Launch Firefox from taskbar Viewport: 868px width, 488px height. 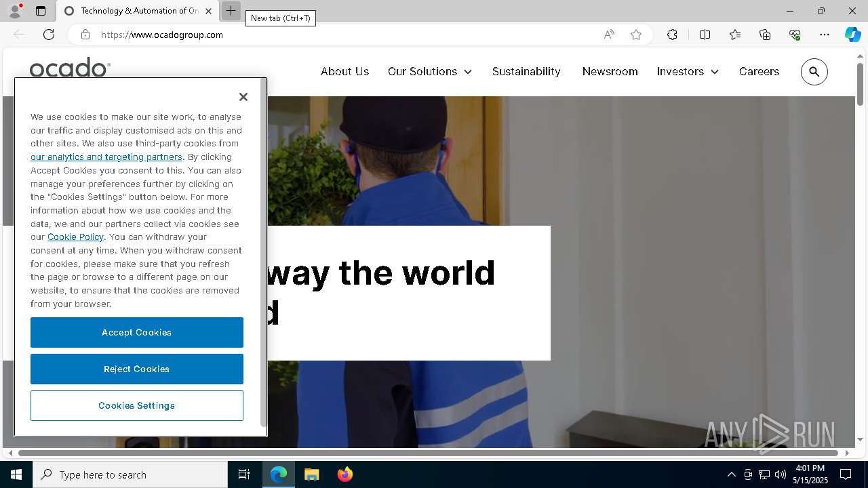[344, 474]
